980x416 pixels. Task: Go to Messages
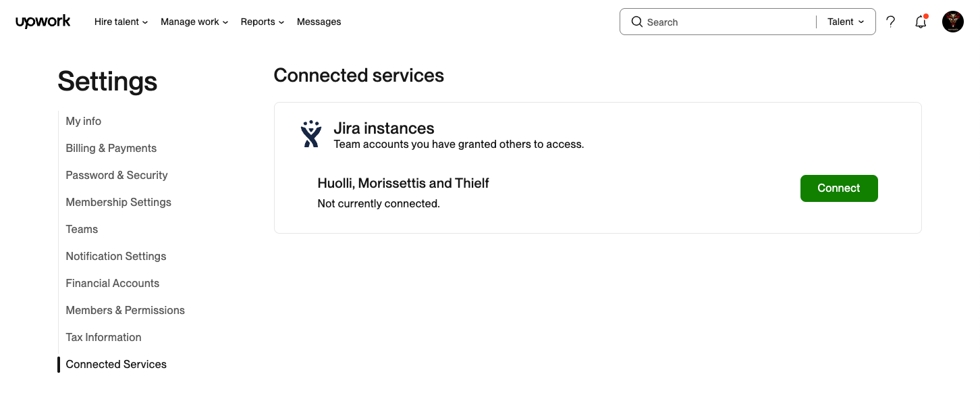(x=319, y=22)
